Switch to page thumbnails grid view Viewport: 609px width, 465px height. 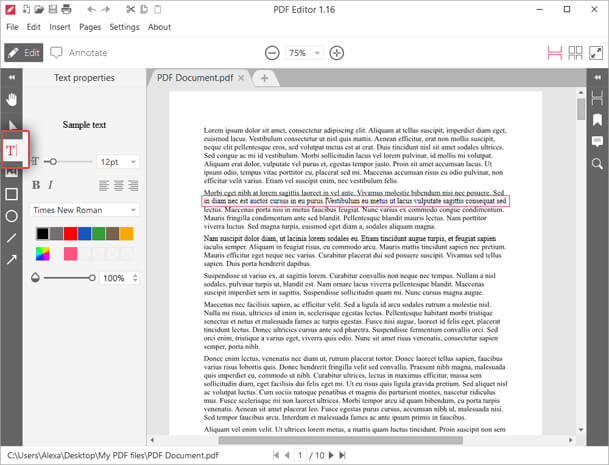point(575,52)
